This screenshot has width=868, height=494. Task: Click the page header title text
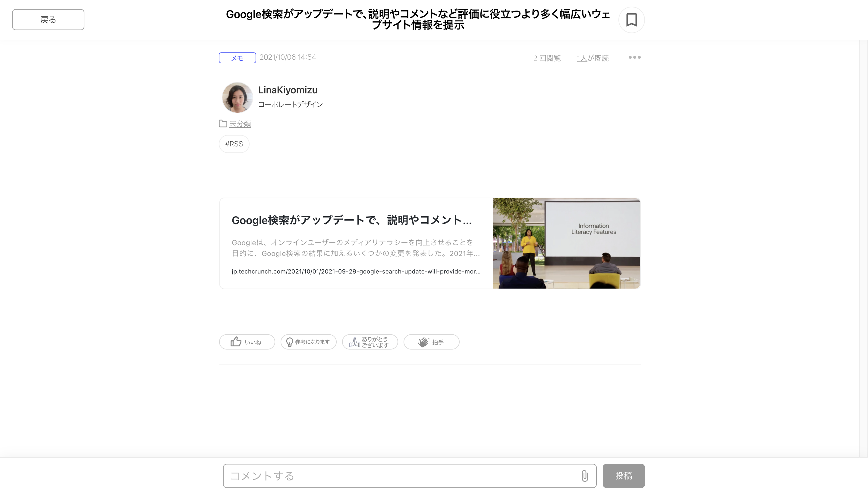pyautogui.click(x=418, y=19)
